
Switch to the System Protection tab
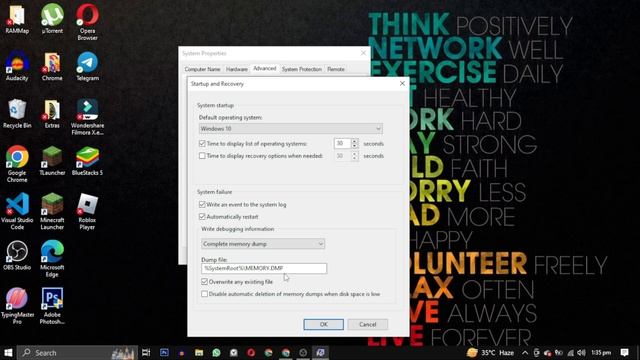click(x=302, y=69)
